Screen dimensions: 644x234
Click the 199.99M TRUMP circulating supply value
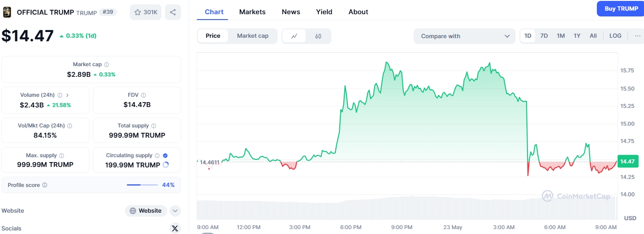click(133, 165)
